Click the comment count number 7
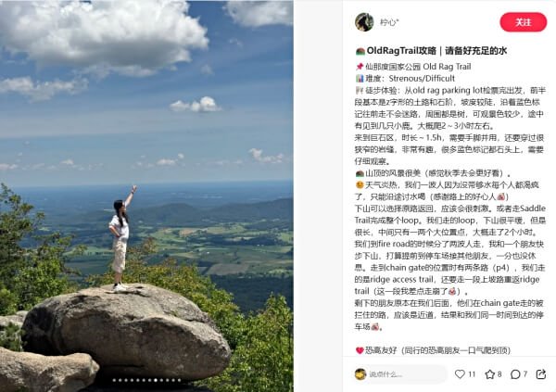Screen dimensions: 556x392 tap(525, 373)
